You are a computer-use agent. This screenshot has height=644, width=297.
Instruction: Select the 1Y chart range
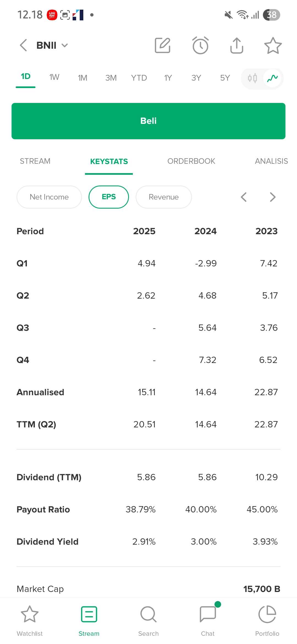coord(168,78)
